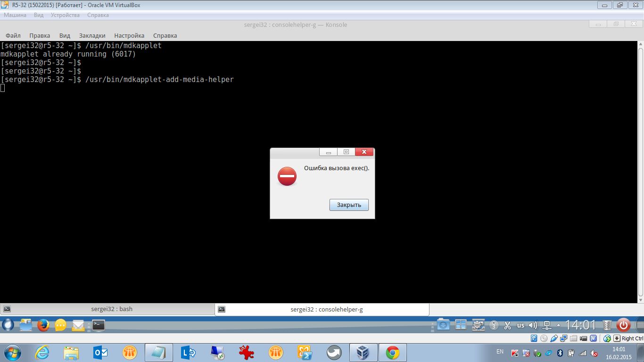Open Google Chrome from Windows taskbar

(x=392, y=353)
